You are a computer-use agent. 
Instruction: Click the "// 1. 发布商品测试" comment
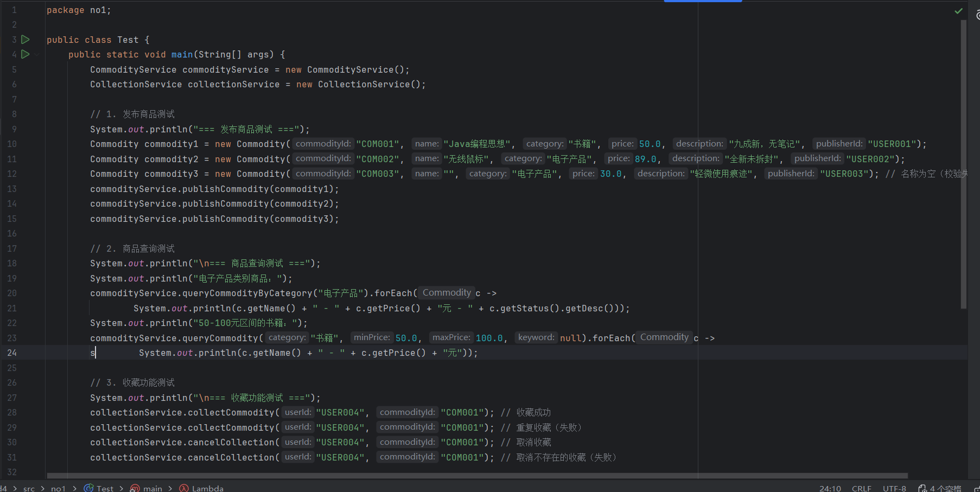pos(132,114)
